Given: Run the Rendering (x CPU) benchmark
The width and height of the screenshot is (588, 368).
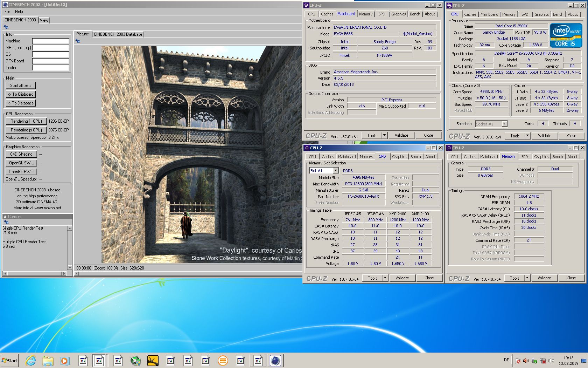Looking at the screenshot, I should tap(26, 130).
